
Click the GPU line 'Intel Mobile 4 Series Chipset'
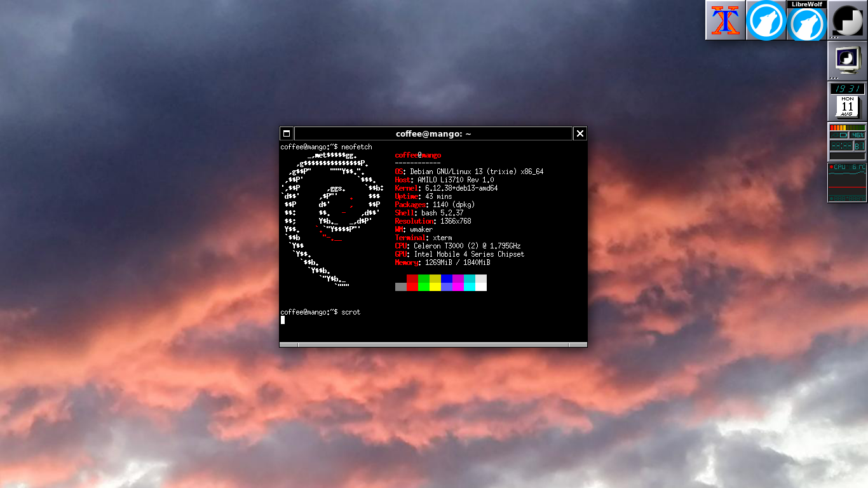point(459,254)
